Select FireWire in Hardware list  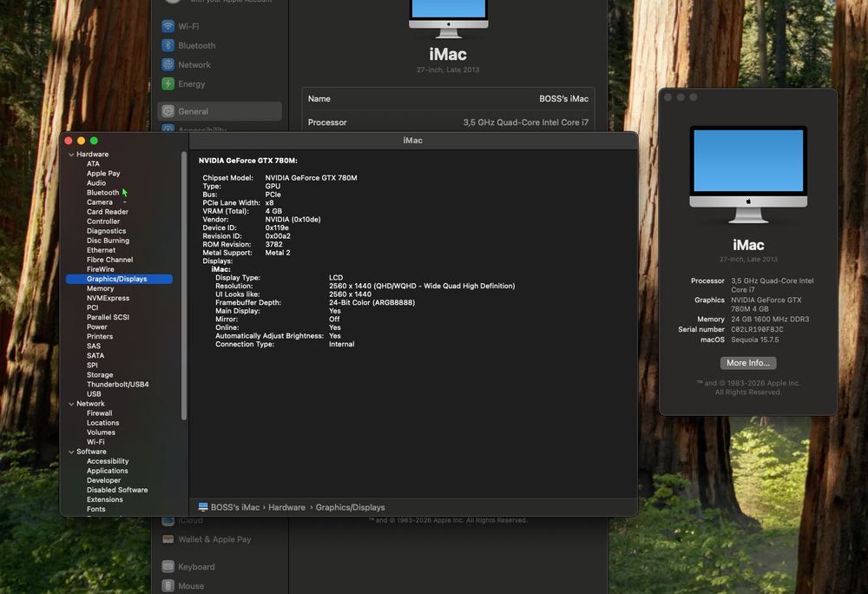pos(100,269)
